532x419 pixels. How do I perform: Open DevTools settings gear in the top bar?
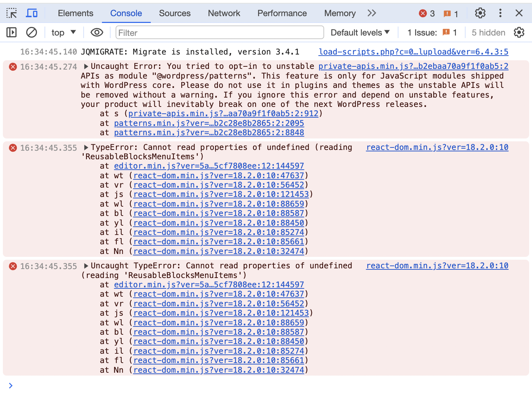[x=480, y=13]
